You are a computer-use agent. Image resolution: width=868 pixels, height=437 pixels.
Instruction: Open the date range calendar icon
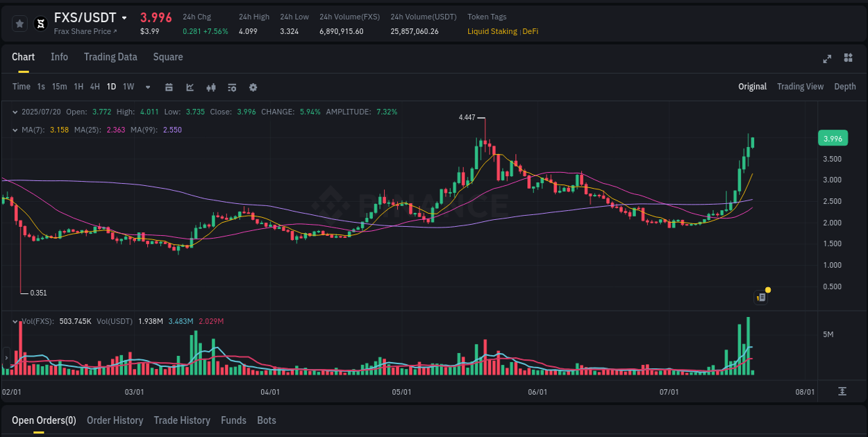coord(169,87)
